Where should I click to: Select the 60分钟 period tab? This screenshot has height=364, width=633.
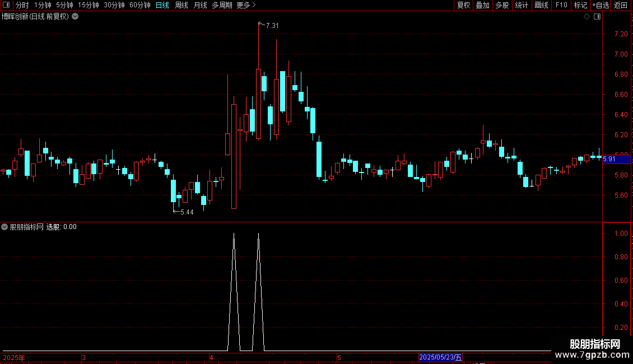139,5
